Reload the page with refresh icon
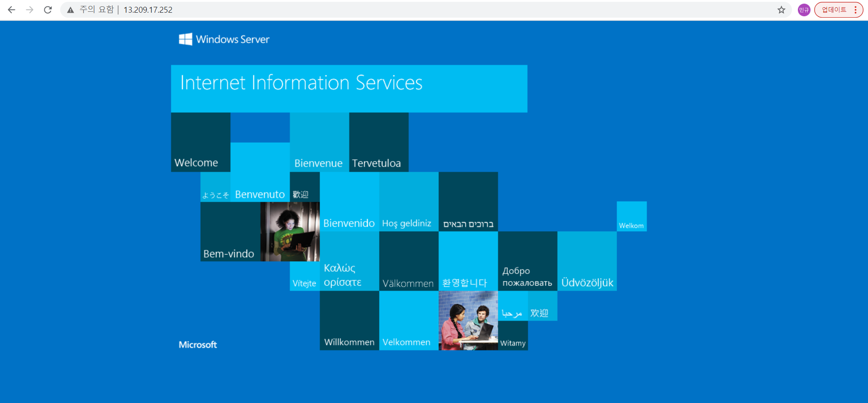Image resolution: width=868 pixels, height=403 pixels. click(48, 10)
